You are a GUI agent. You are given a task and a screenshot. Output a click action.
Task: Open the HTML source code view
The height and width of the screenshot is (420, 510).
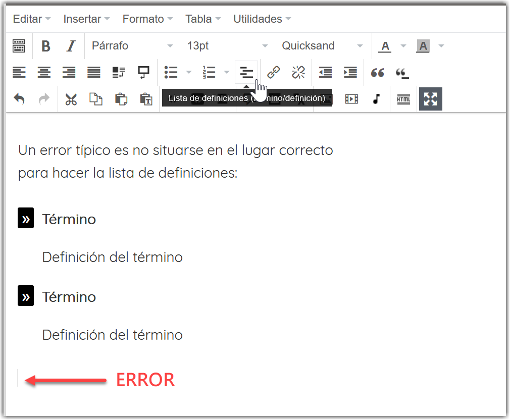click(x=403, y=98)
